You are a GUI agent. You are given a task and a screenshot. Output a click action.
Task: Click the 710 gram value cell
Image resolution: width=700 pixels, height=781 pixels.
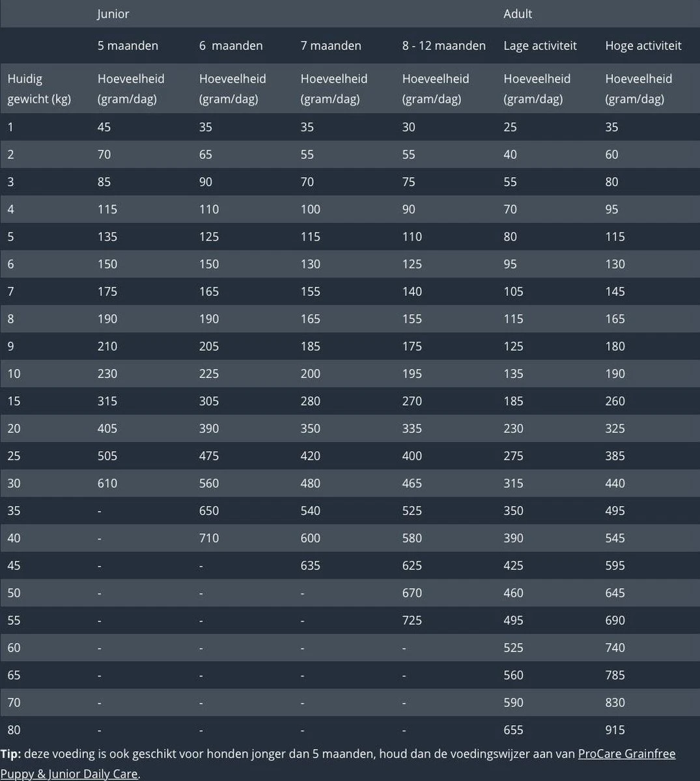click(209, 538)
